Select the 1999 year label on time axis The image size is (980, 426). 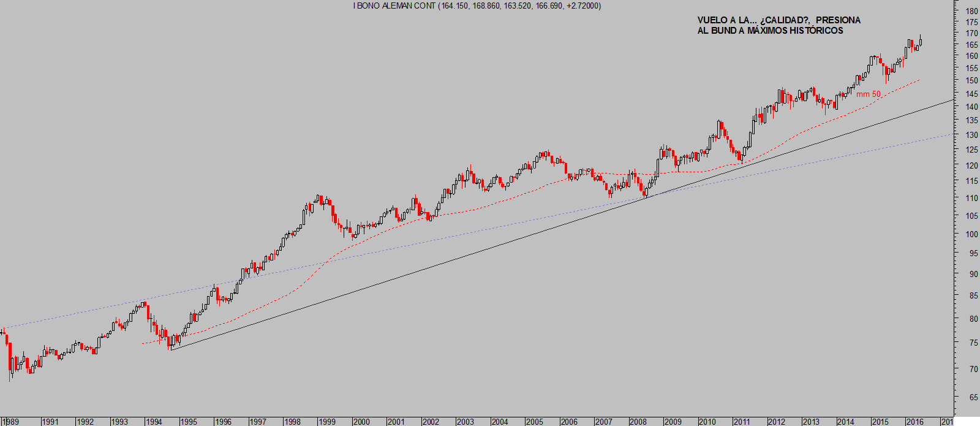[x=326, y=422]
